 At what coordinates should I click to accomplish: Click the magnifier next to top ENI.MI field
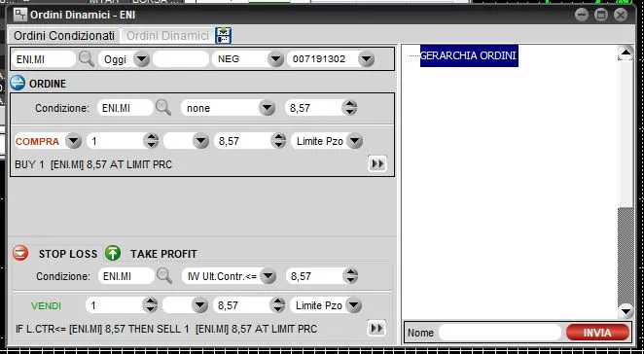pyautogui.click(x=87, y=59)
